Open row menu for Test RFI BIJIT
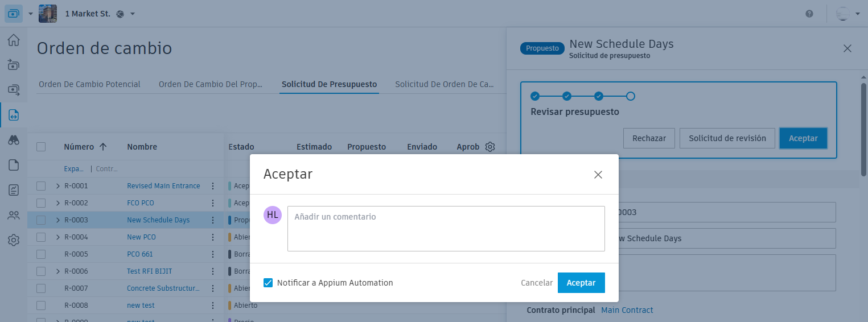 tap(213, 271)
